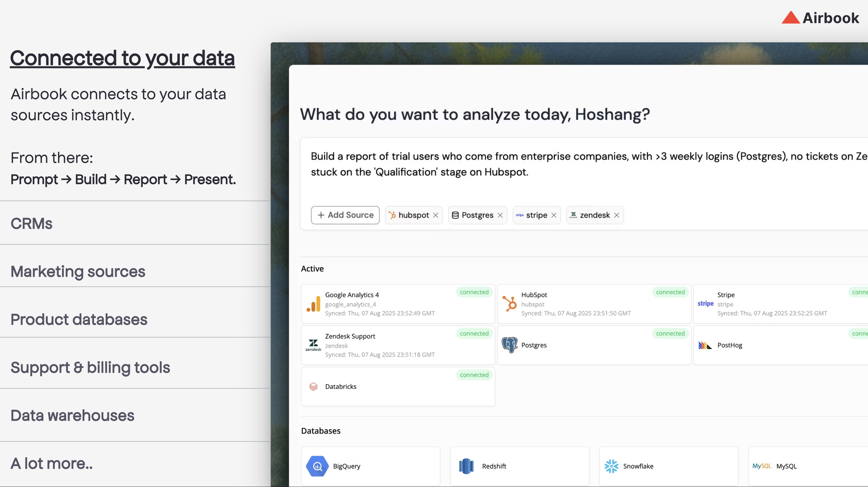This screenshot has height=487, width=868.
Task: Click the Zendesk Support logo icon
Action: [314, 345]
